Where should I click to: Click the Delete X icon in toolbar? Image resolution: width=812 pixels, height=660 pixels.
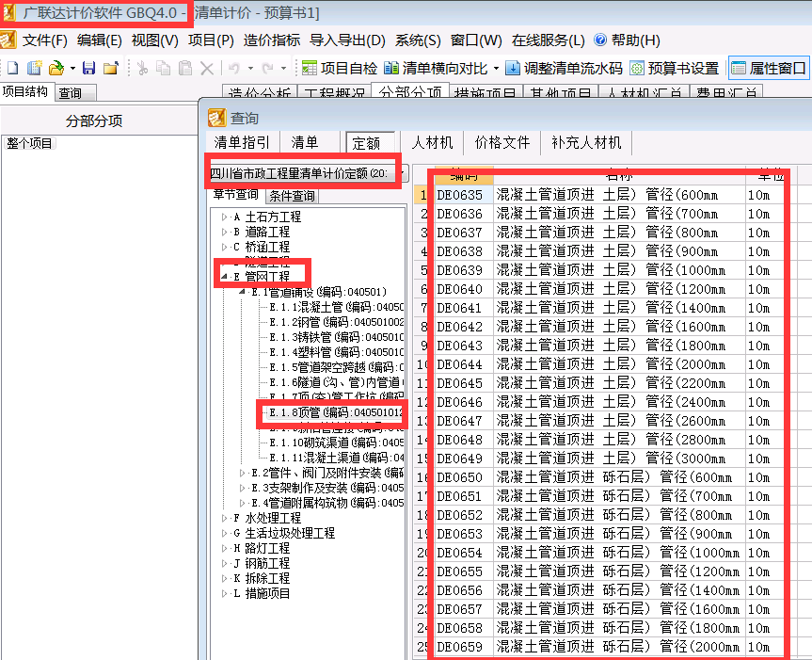[x=207, y=69]
